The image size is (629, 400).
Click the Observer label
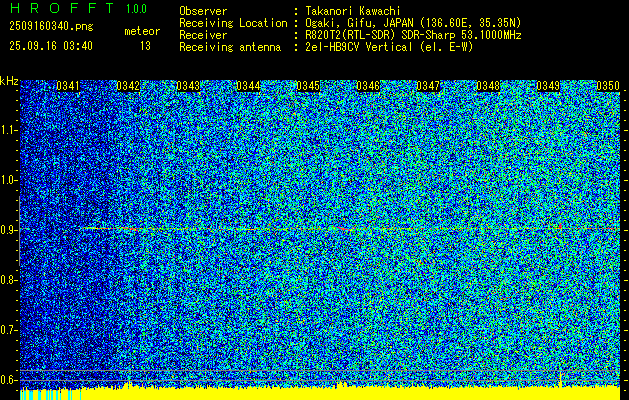[203, 11]
